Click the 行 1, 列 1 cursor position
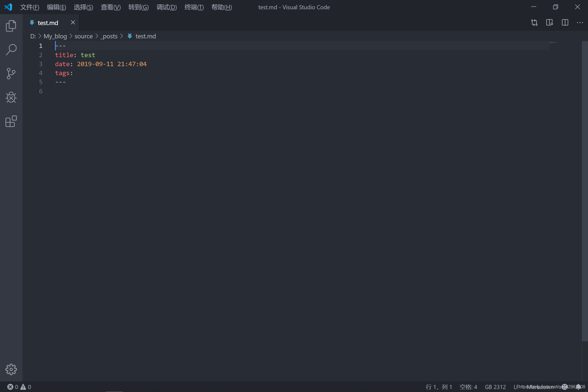The width and height of the screenshot is (588, 392). coord(439,387)
